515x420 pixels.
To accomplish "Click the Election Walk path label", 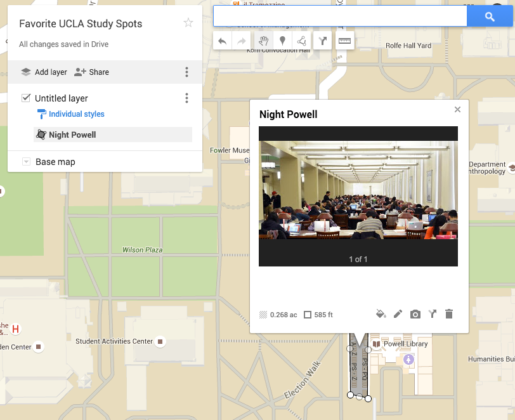I will (302, 379).
